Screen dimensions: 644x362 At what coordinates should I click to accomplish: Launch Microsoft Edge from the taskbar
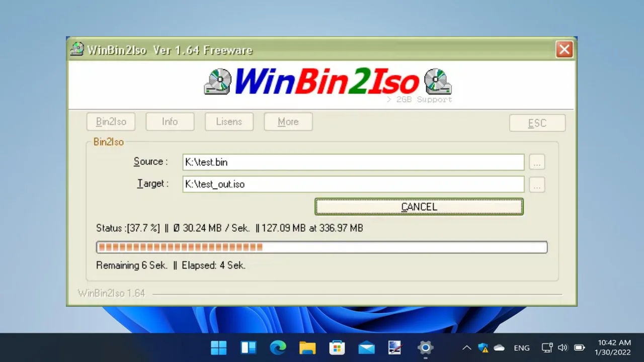(x=278, y=347)
